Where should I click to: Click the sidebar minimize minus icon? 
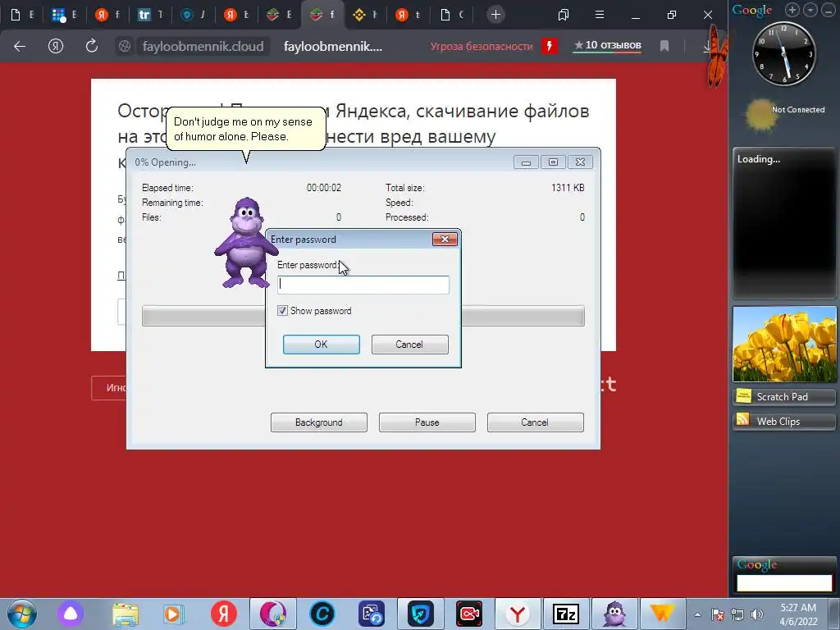829,10
